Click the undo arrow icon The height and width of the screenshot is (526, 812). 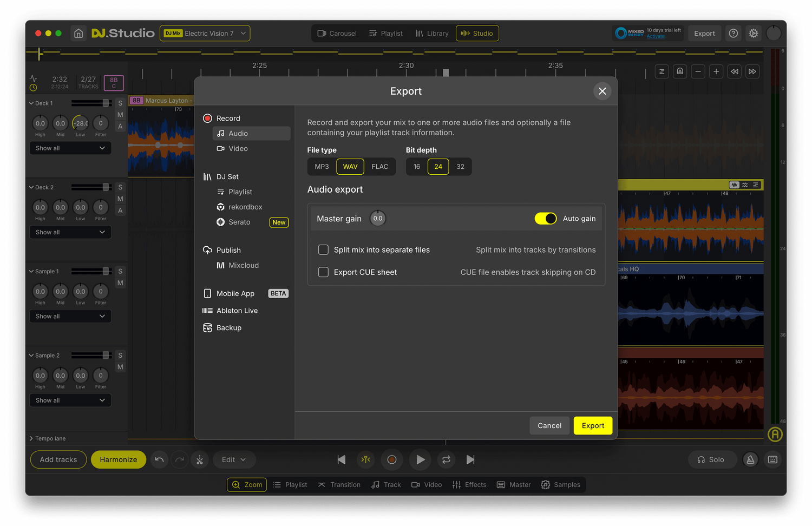(159, 459)
